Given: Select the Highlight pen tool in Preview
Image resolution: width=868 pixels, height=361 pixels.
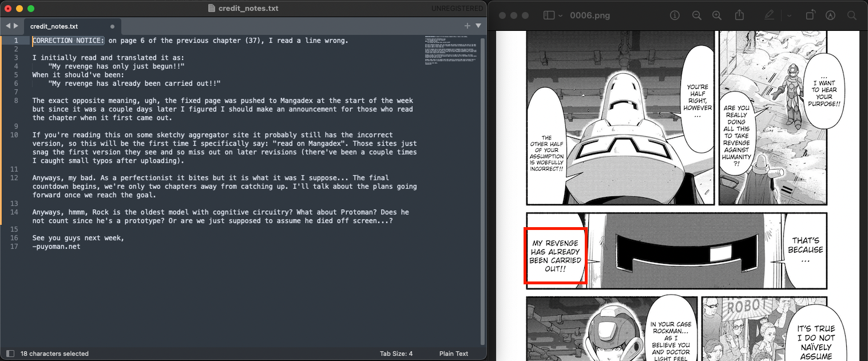Looking at the screenshot, I should [x=770, y=15].
